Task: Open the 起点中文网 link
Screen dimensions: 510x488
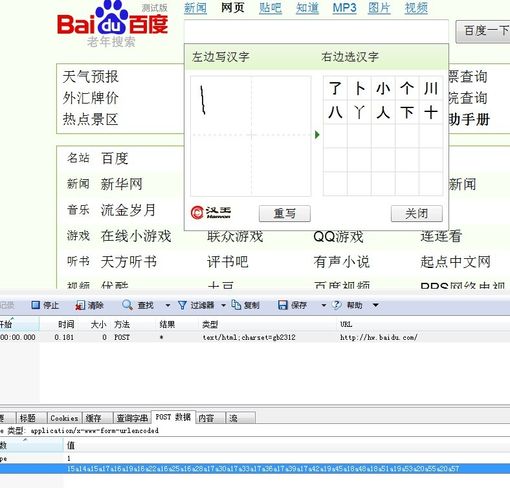Action: [x=455, y=262]
